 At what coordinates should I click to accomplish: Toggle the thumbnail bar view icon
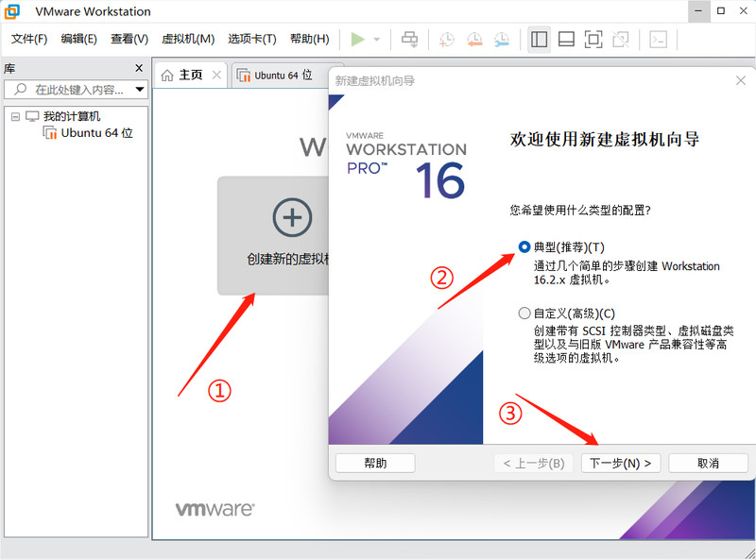(566, 40)
